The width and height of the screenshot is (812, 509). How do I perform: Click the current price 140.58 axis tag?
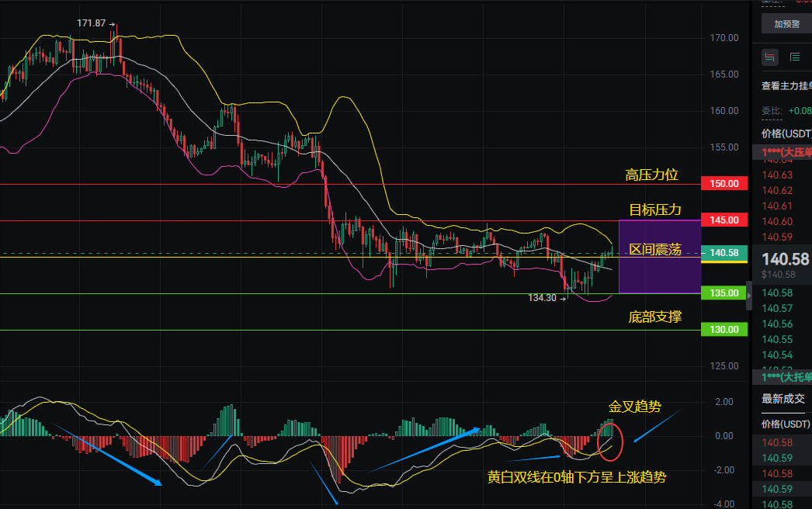pyautogui.click(x=724, y=253)
